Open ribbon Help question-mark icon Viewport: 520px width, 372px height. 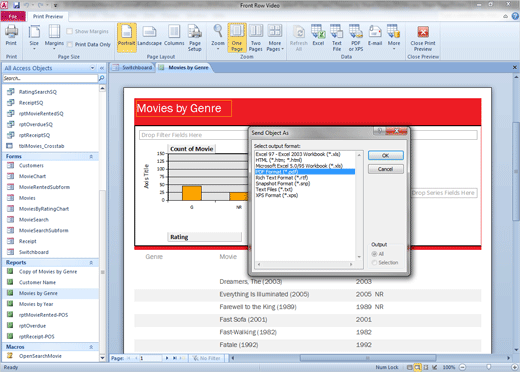point(515,16)
